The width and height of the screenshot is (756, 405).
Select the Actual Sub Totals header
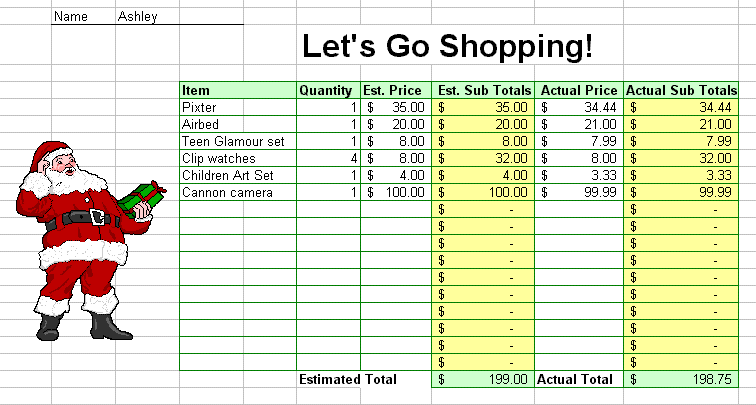pyautogui.click(x=681, y=90)
